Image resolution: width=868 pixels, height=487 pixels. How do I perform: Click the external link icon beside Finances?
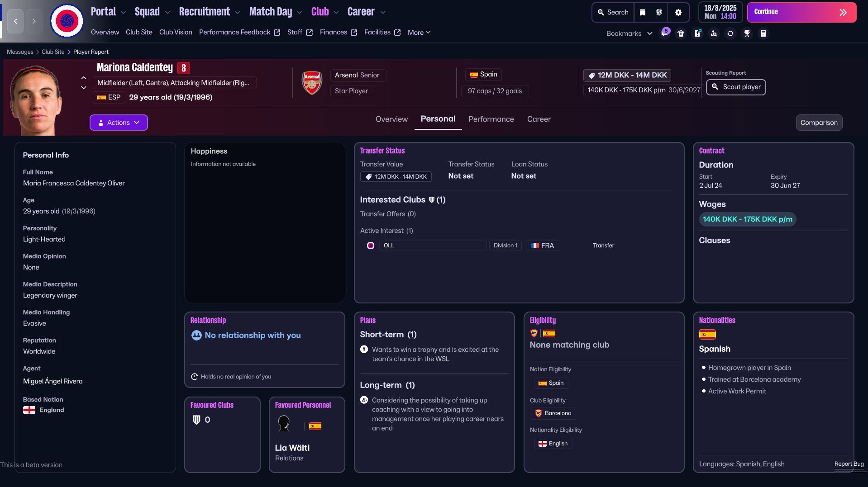pyautogui.click(x=354, y=33)
